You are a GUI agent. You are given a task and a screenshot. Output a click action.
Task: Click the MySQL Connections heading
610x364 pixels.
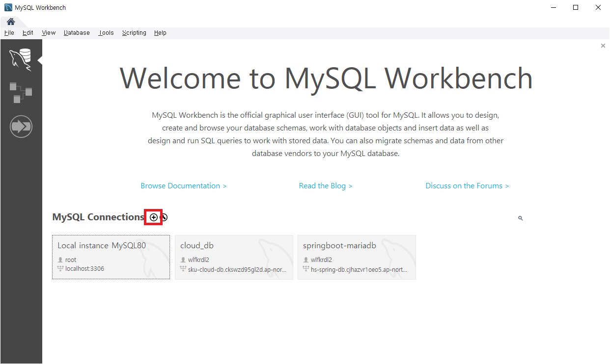(x=98, y=217)
